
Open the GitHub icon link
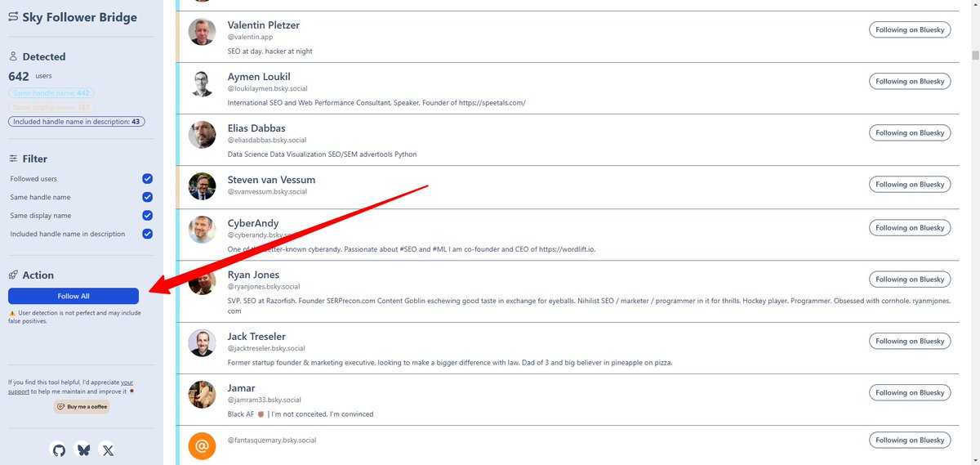point(59,450)
